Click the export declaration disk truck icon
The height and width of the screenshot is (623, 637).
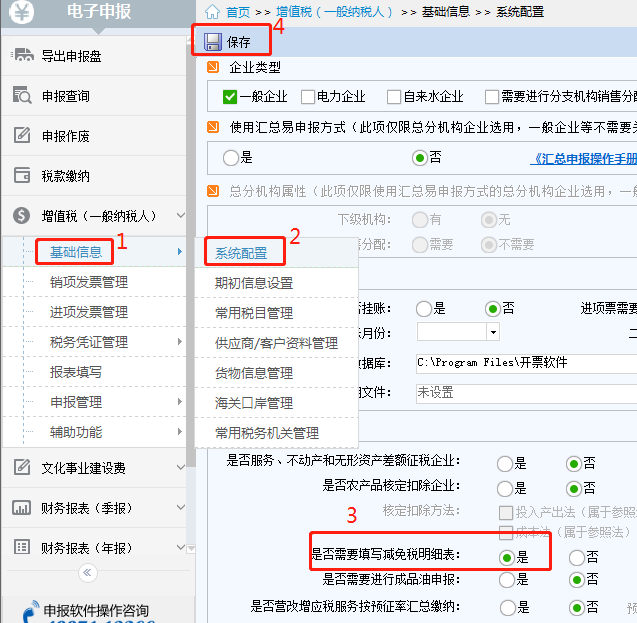tap(22, 54)
